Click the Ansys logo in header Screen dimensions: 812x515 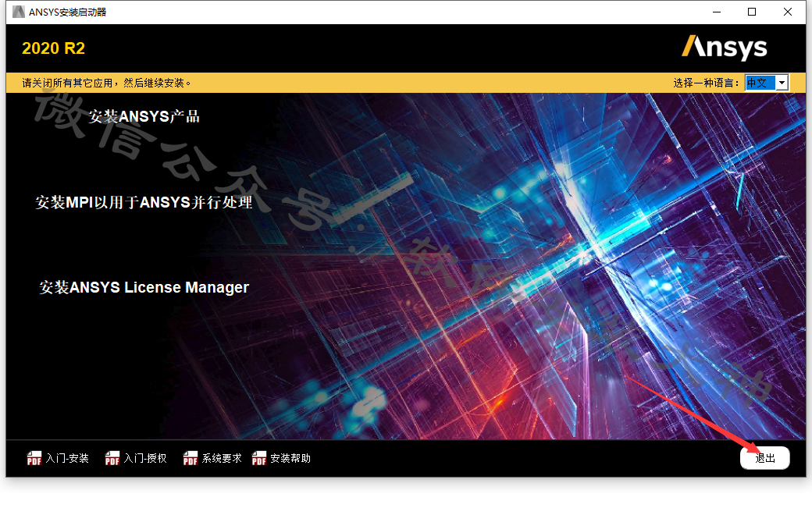724,48
